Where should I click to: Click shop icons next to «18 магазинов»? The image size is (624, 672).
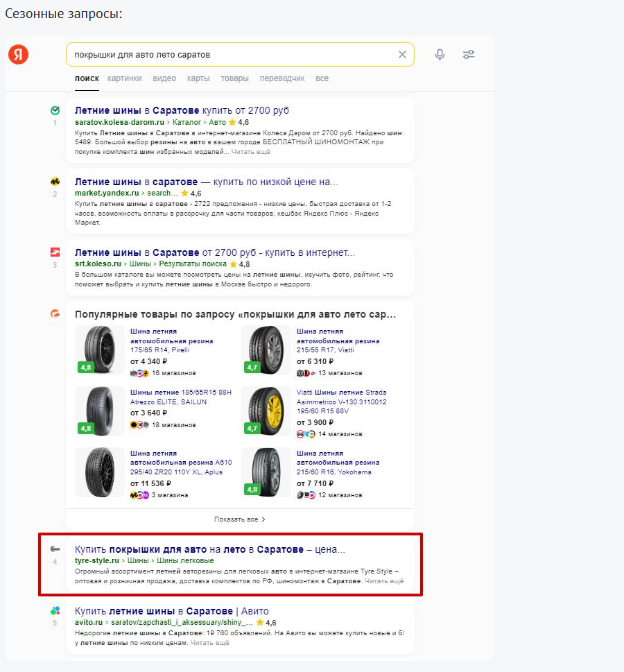click(x=139, y=425)
